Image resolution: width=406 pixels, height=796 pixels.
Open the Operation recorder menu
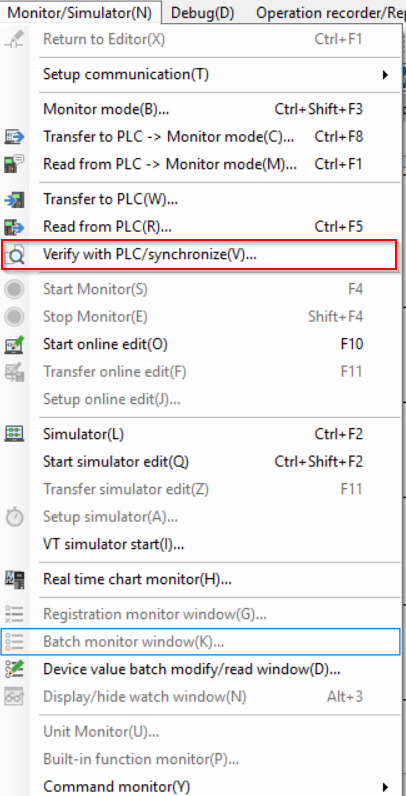point(330,13)
